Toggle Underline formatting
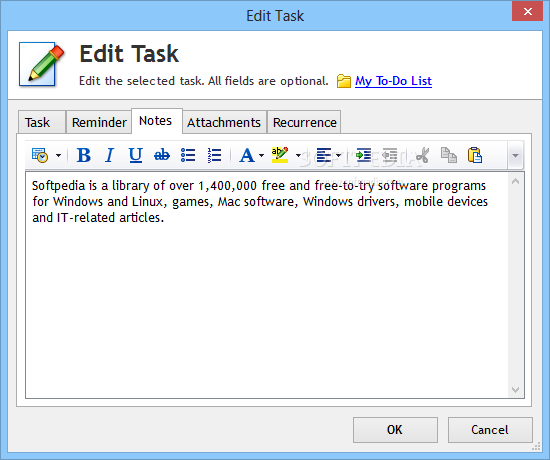Viewport: 550px width, 460px height. coord(135,155)
